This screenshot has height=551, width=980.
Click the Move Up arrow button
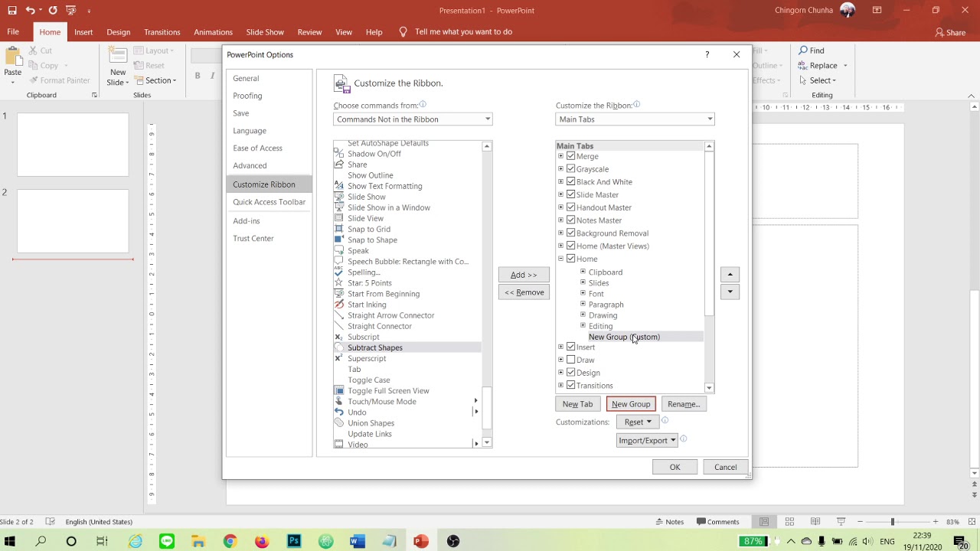point(730,275)
